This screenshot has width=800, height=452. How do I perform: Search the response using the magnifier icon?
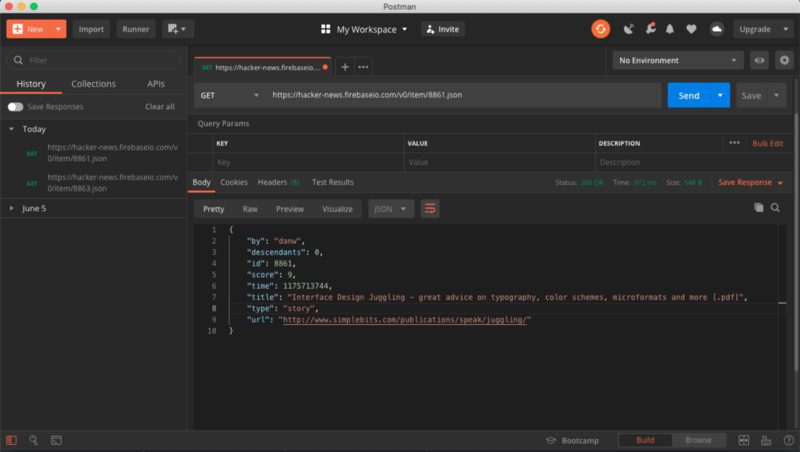775,208
